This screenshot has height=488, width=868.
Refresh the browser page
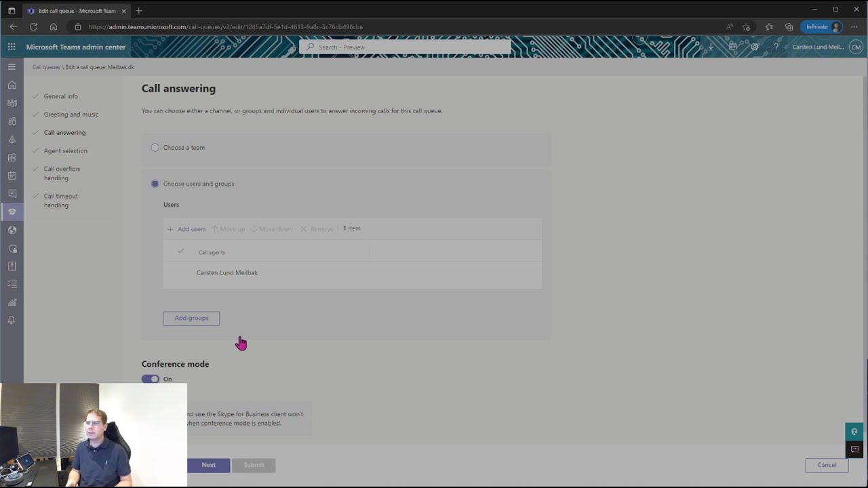(33, 27)
